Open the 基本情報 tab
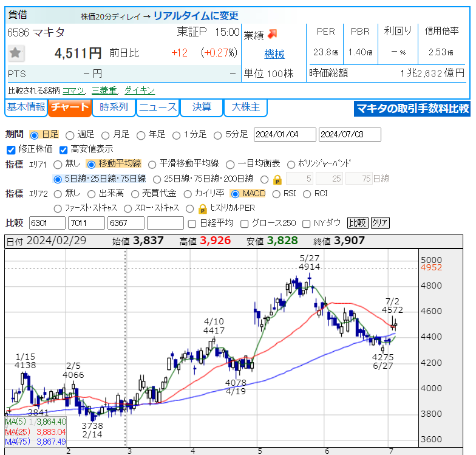 pyautogui.click(x=26, y=108)
